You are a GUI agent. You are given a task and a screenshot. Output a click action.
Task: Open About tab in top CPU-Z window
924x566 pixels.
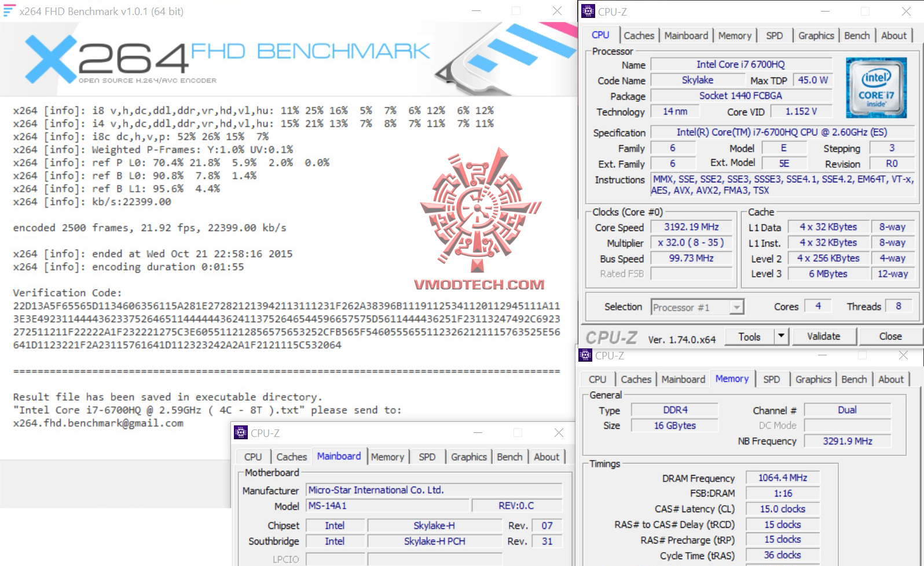click(x=894, y=36)
